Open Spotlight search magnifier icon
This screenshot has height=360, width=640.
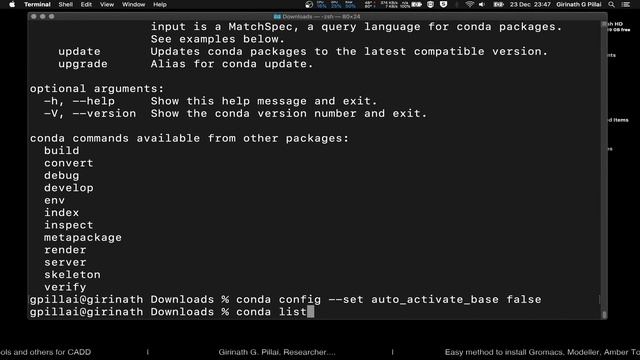click(611, 4)
